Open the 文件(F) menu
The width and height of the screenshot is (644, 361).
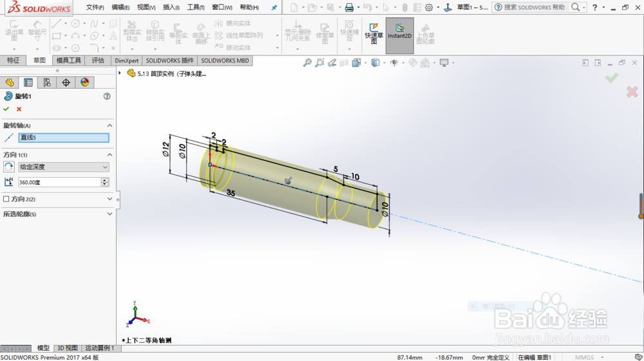(x=95, y=7)
